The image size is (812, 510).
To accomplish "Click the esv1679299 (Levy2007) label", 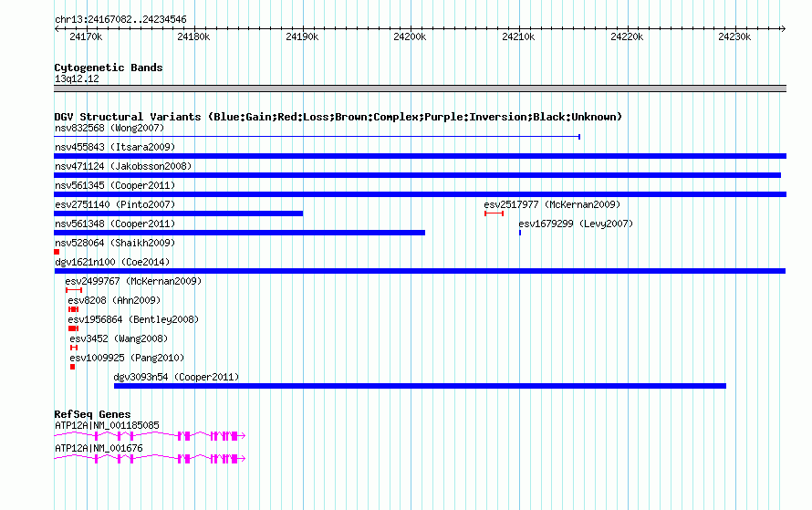I will (x=576, y=224).
